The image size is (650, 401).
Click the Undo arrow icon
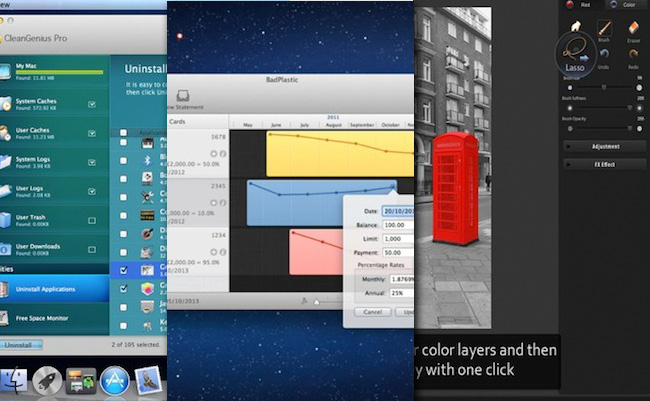(x=603, y=56)
